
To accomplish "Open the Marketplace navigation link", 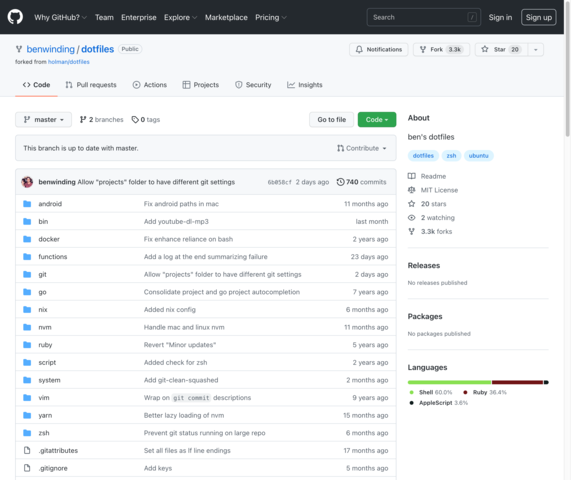I will tap(226, 17).
